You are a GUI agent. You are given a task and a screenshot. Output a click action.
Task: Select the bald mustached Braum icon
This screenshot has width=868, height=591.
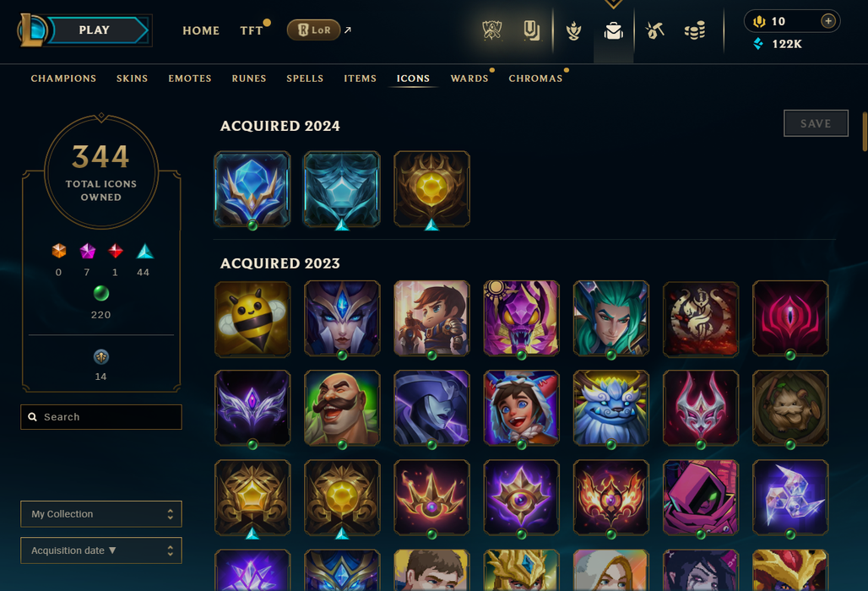pos(342,408)
